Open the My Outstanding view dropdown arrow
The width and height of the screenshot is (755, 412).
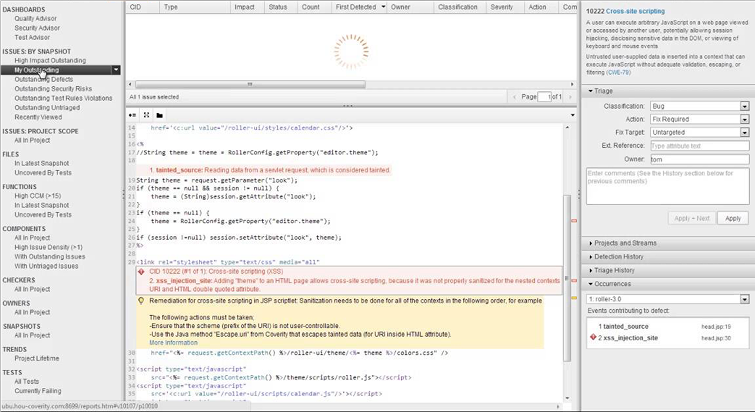pos(117,70)
